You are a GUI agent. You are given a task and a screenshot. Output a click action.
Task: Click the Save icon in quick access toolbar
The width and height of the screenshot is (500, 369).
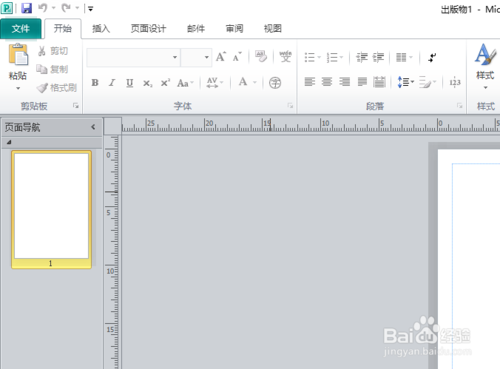[x=27, y=8]
